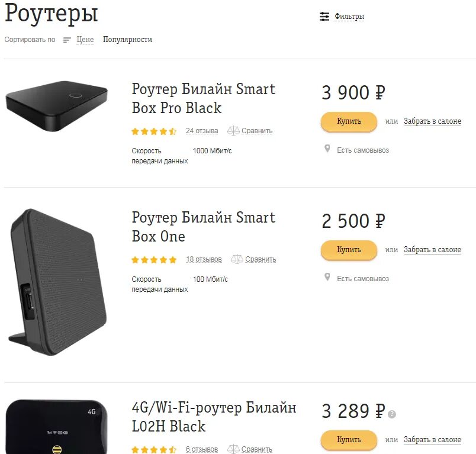Sort routers by Цене
Image resolution: width=476 pixels, height=454 pixels.
point(85,40)
